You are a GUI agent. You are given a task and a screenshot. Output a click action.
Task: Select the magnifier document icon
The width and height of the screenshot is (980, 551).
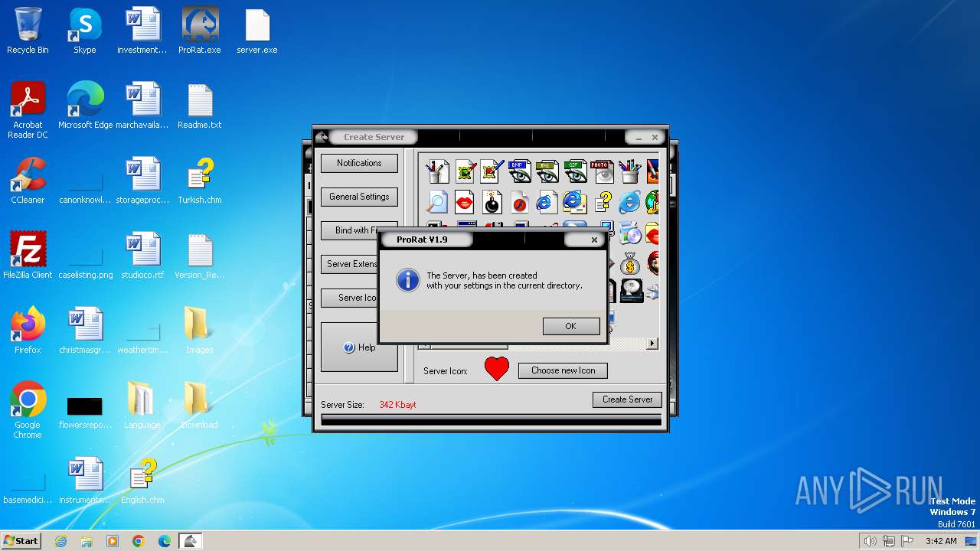coord(437,202)
